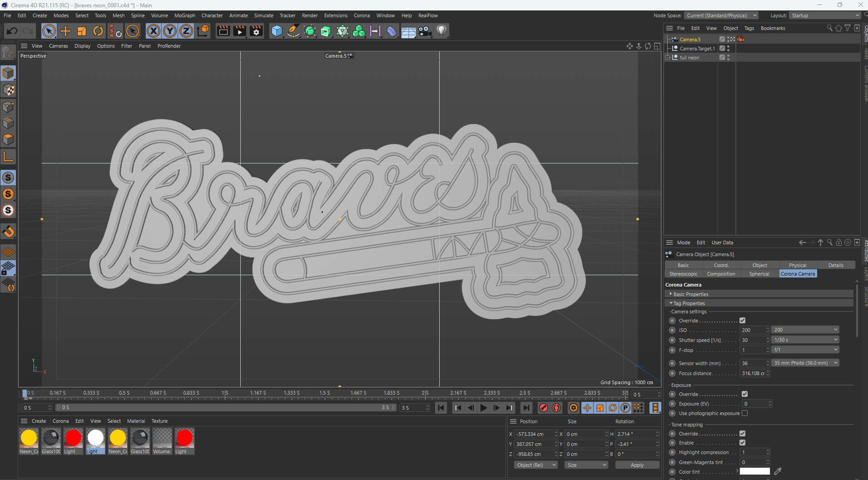Go to start of animation
868x480 pixels.
441,408
